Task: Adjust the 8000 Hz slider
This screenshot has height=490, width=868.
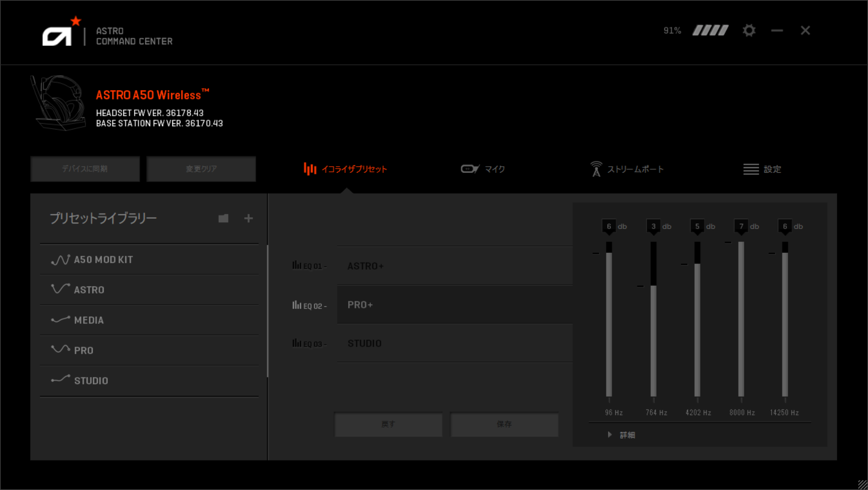Action: (x=741, y=319)
